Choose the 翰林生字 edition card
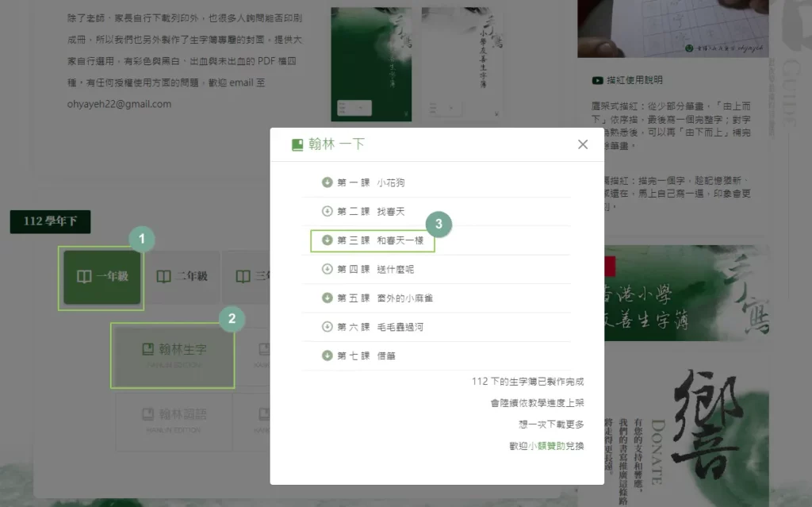 tap(173, 355)
